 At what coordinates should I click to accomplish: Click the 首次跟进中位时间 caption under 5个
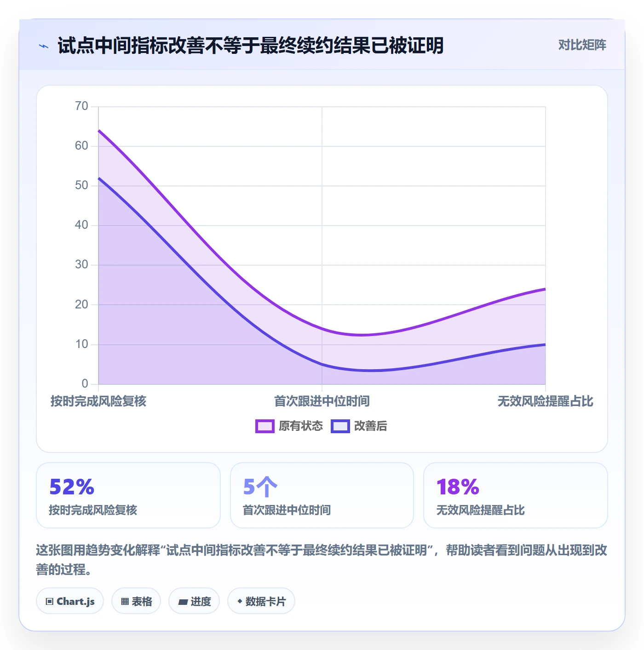tap(287, 510)
